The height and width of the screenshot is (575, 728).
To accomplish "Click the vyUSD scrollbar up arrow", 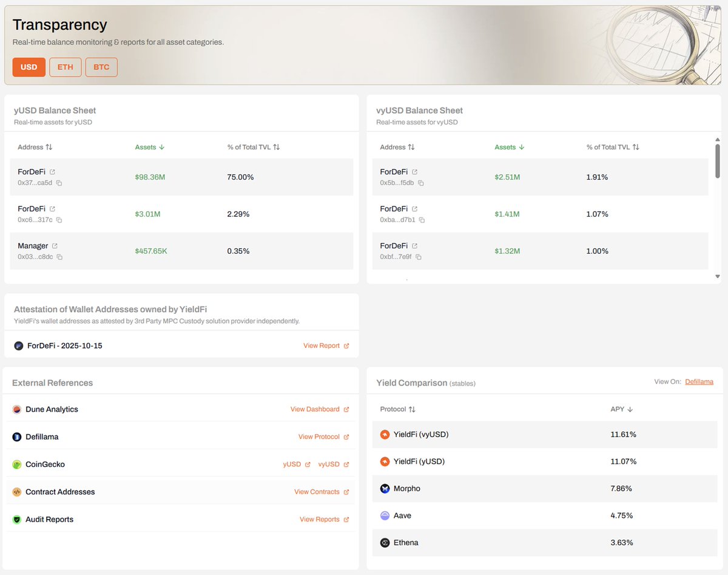I will click(718, 139).
